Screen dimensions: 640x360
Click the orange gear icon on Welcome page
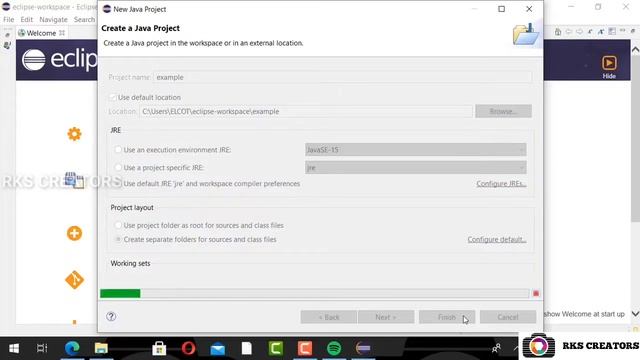point(74,134)
